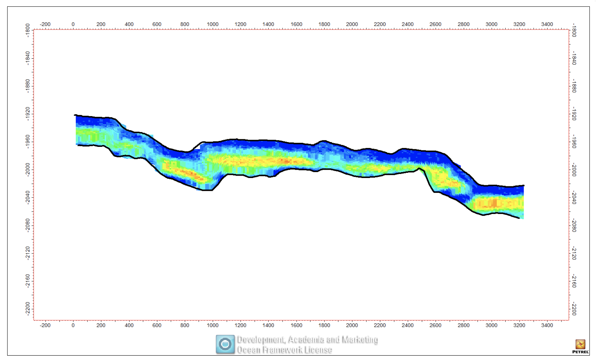597x364 pixels.
Task: Click the -2000 label on the left depth axis
Action: [x=28, y=169]
